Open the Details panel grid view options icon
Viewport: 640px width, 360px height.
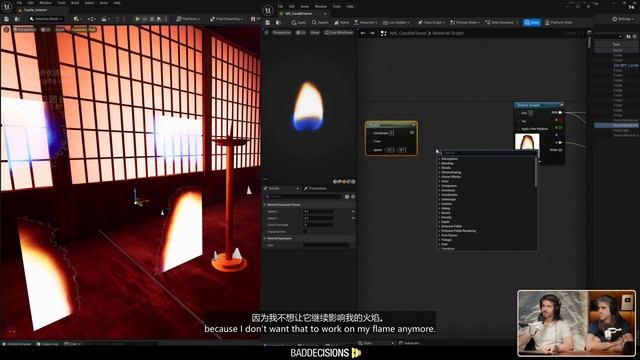347,196
